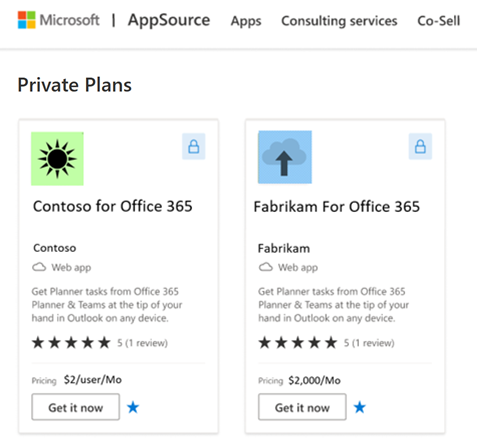
Task: Select the Fabrikam publisher name
Action: [284, 248]
